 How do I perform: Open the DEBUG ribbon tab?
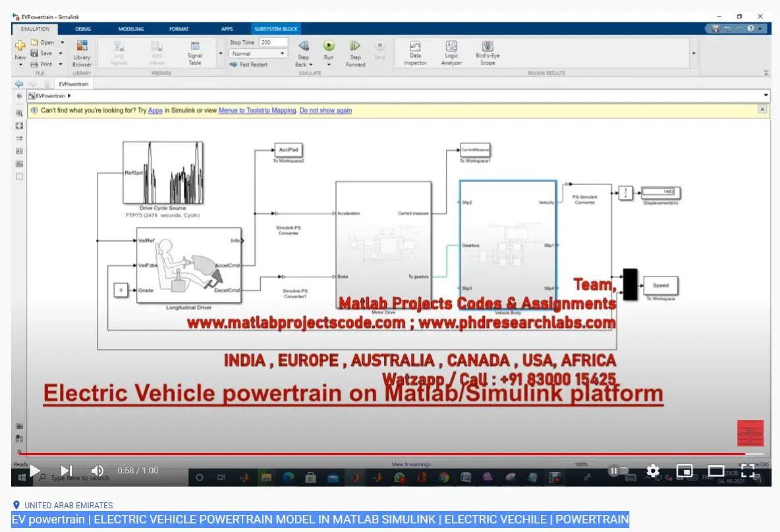pyautogui.click(x=83, y=29)
